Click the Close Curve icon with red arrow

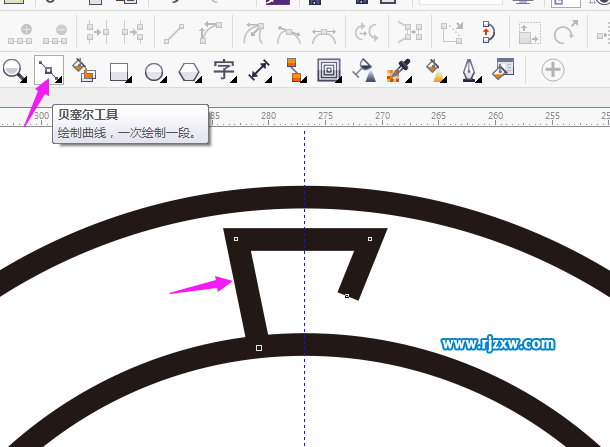488,32
